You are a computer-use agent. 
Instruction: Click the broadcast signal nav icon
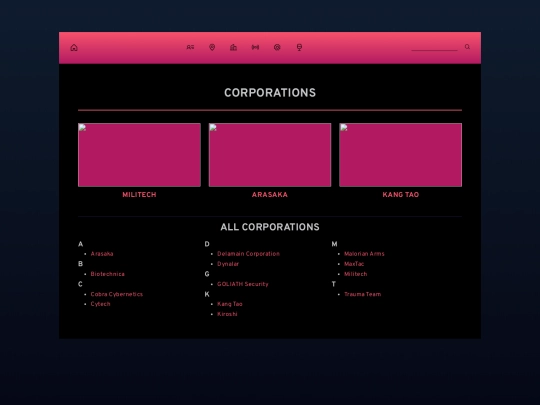[255, 47]
